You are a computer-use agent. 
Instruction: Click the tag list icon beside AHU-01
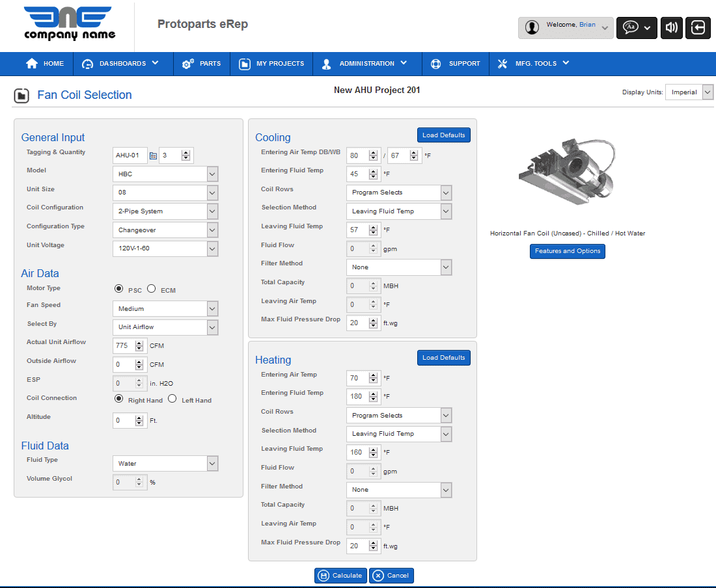[153, 156]
